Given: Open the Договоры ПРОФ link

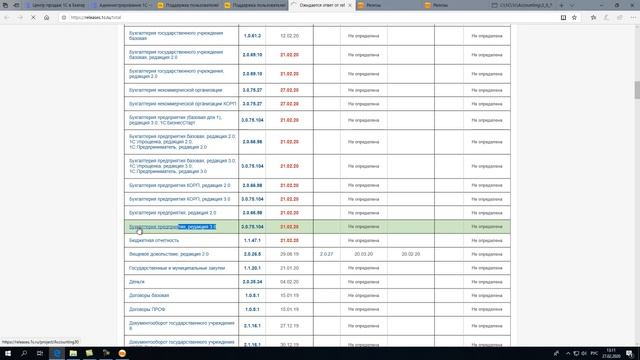Looking at the screenshot, I should tap(147, 309).
